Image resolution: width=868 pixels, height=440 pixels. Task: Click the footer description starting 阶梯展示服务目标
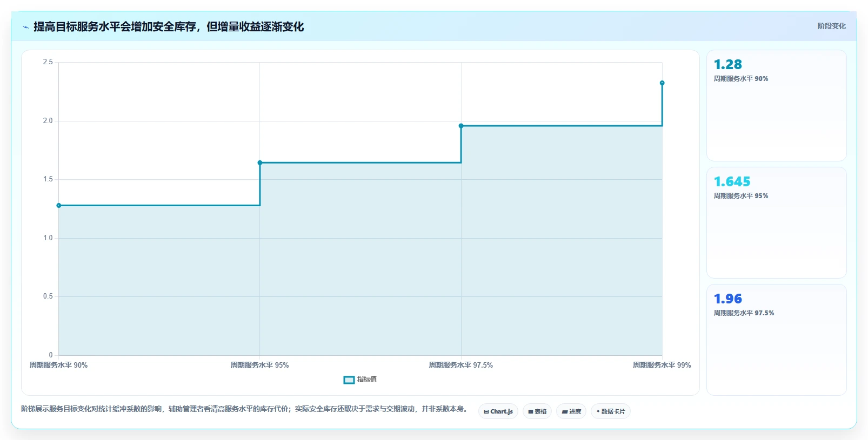click(x=244, y=409)
